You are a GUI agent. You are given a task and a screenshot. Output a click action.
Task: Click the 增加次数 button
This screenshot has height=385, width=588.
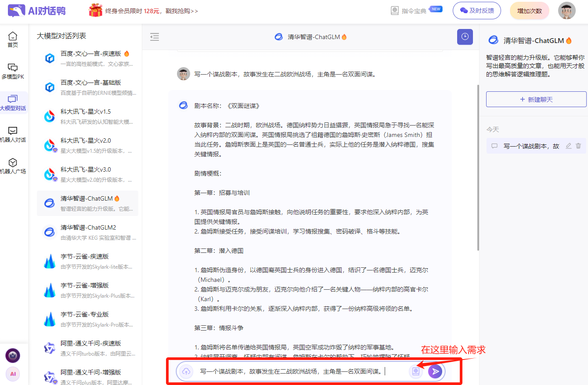click(x=529, y=11)
